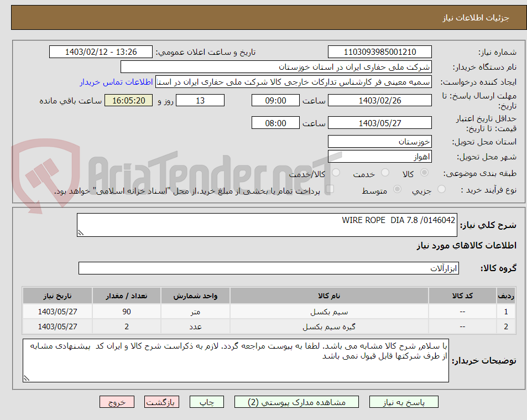Click the WIRE ROPE DIA 7.8 description box
This screenshot has height=420, width=527.
pos(267,225)
